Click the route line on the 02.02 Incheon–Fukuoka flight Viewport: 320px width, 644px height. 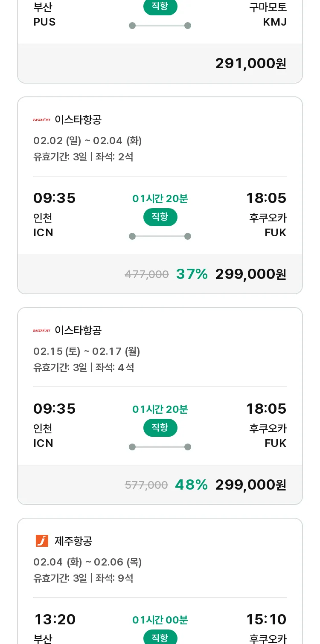coord(160,236)
